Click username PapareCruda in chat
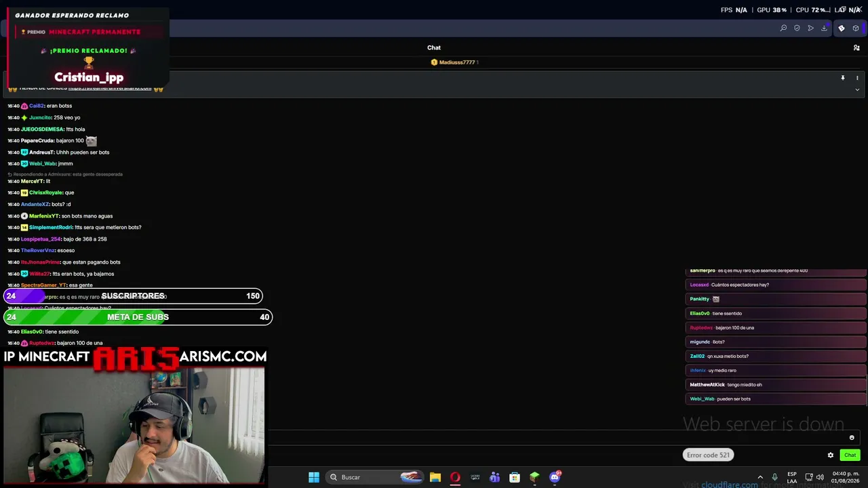Image resolution: width=868 pixels, height=488 pixels. (x=37, y=140)
